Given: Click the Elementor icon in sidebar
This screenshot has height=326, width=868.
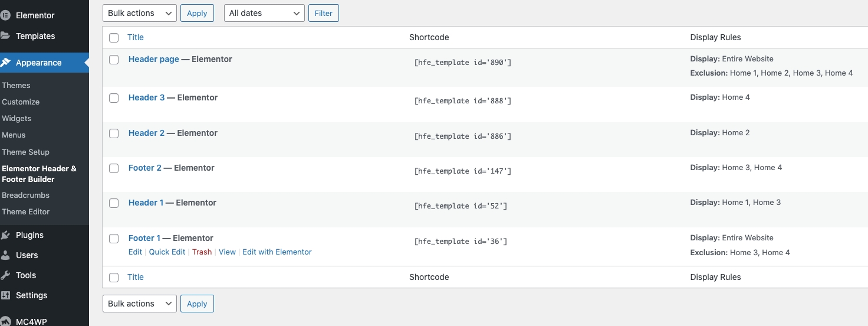Looking at the screenshot, I should click(x=5, y=15).
